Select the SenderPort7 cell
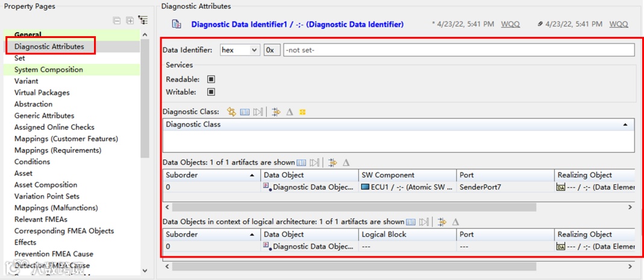Image resolution: width=644 pixels, height=280 pixels. pos(505,187)
